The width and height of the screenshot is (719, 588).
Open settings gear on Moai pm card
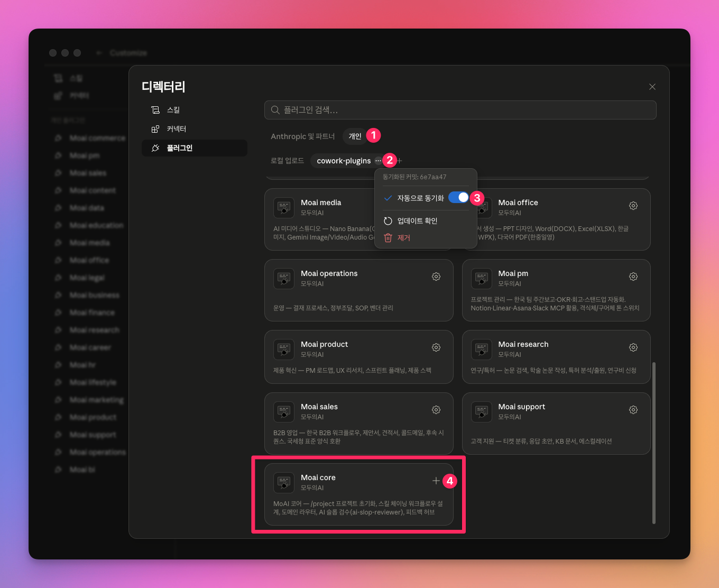tap(633, 277)
